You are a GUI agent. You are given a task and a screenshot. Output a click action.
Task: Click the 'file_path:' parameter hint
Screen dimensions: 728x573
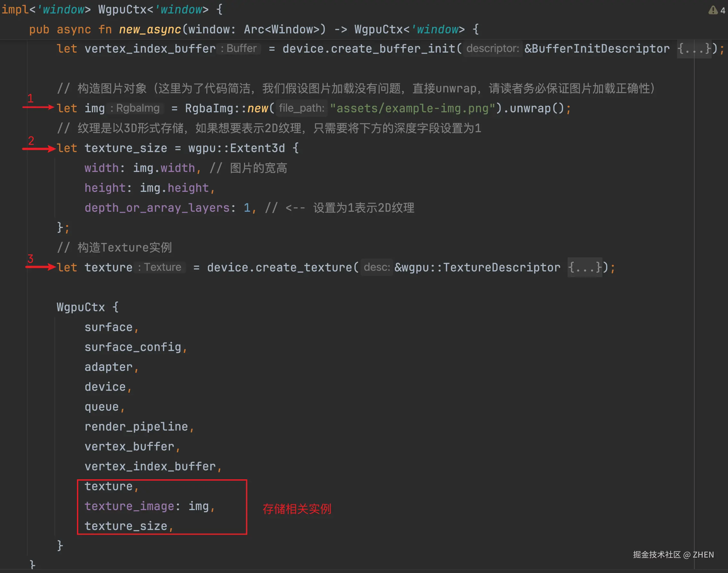click(x=302, y=108)
